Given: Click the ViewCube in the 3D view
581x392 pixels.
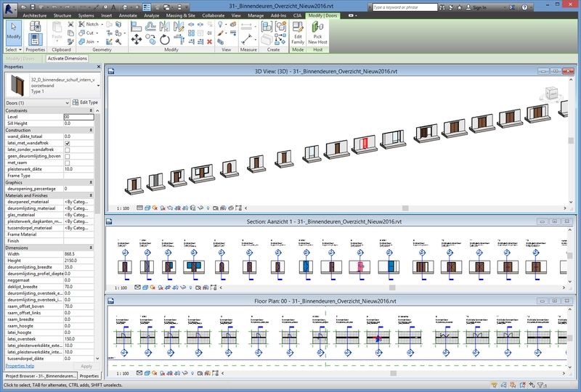Looking at the screenshot, I should point(552,91).
